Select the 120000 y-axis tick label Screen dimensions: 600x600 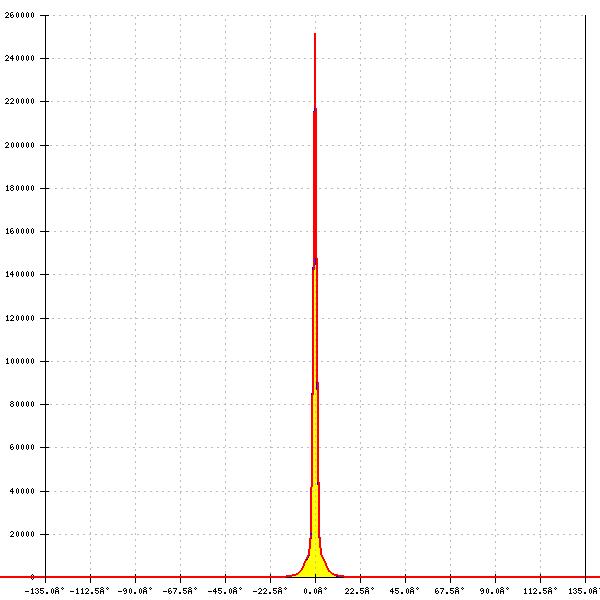(x=20, y=318)
